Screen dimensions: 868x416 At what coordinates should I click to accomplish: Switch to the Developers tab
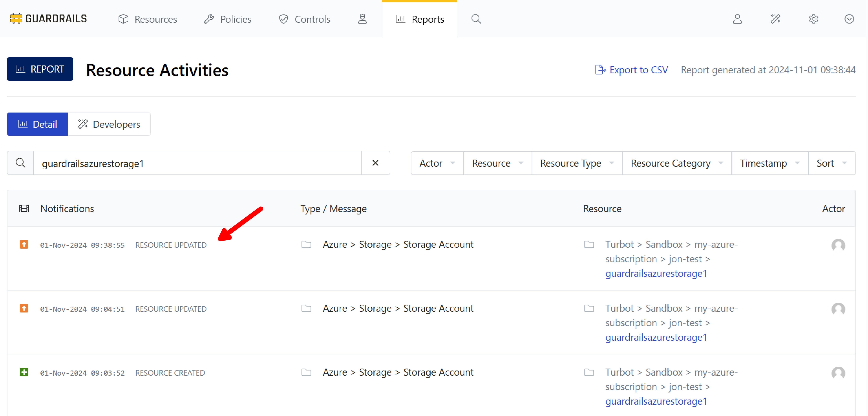coord(109,124)
